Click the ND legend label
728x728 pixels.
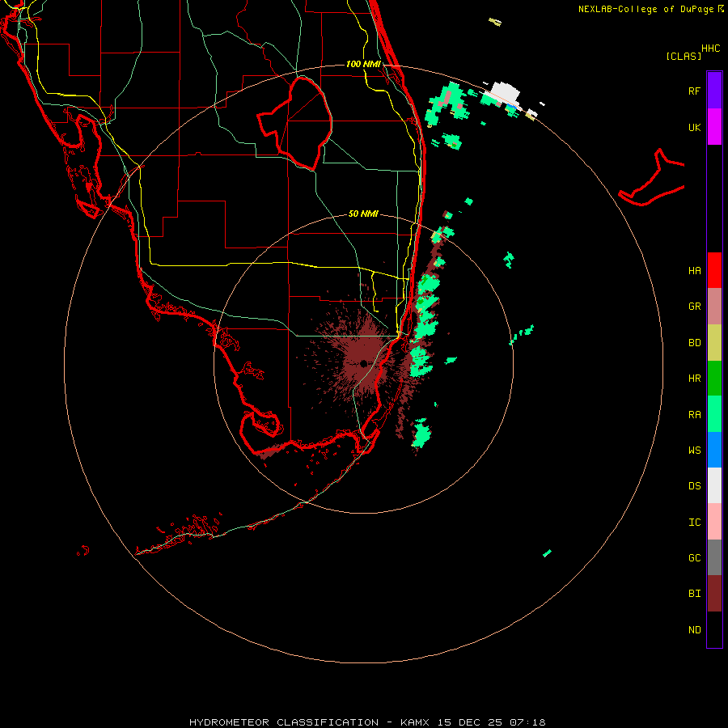point(695,630)
